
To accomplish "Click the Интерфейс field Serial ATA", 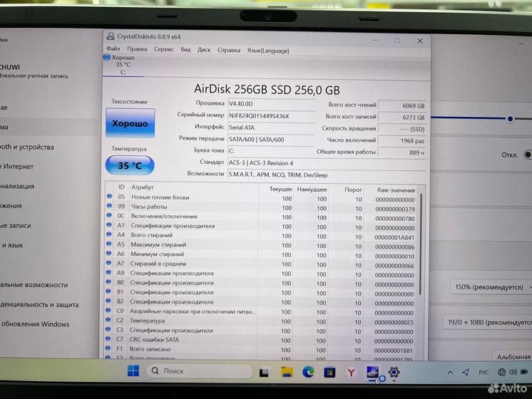I will tap(272, 128).
